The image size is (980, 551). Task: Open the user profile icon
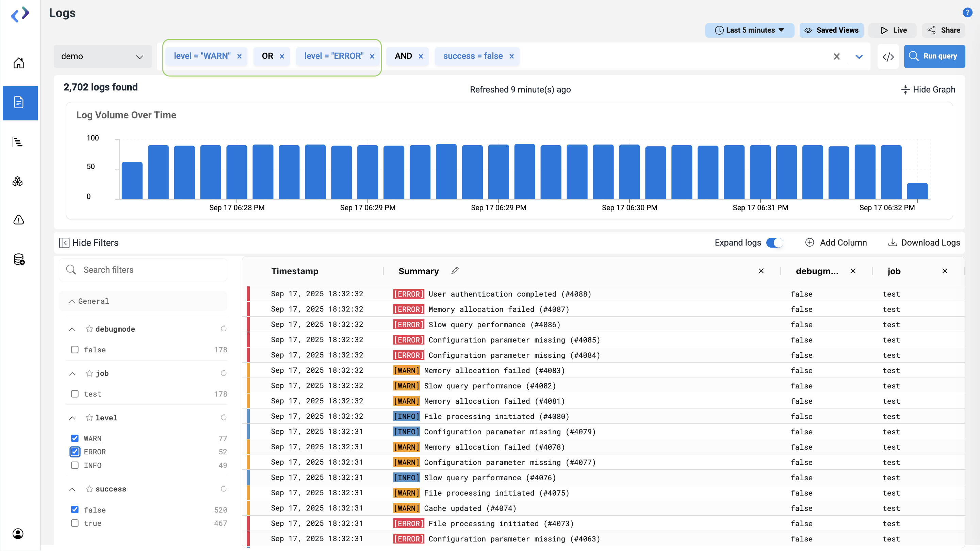coord(18,534)
